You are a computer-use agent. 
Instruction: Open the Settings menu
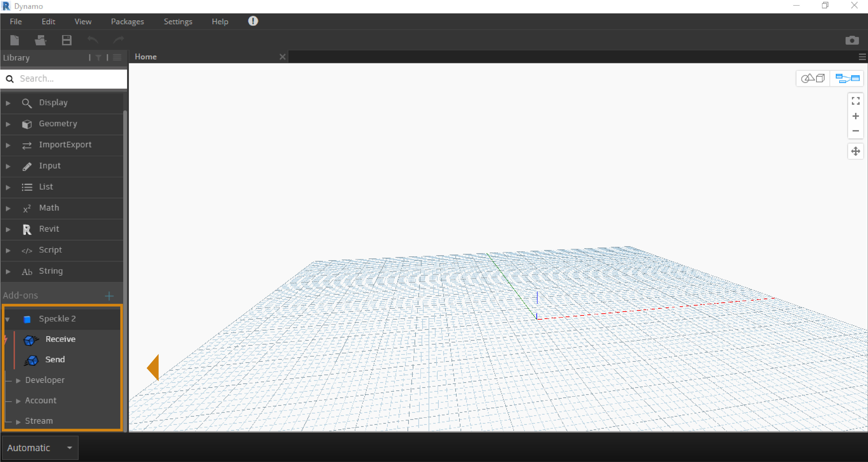point(178,21)
